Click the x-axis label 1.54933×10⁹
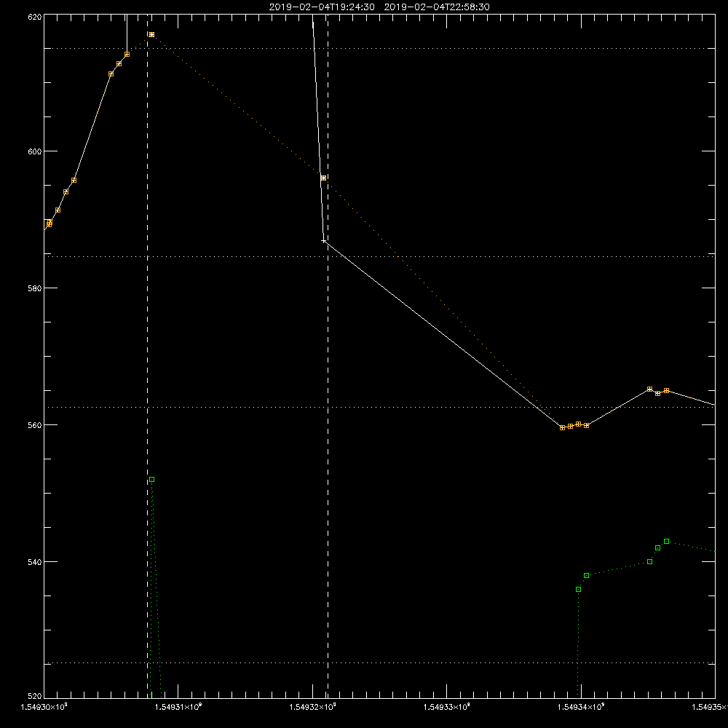This screenshot has height=728, width=728. 447,707
